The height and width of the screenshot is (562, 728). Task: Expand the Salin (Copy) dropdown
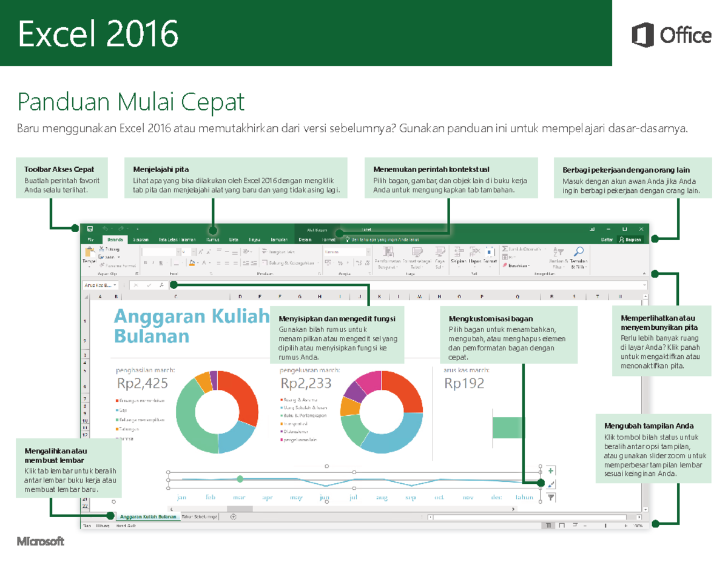[x=118, y=256]
